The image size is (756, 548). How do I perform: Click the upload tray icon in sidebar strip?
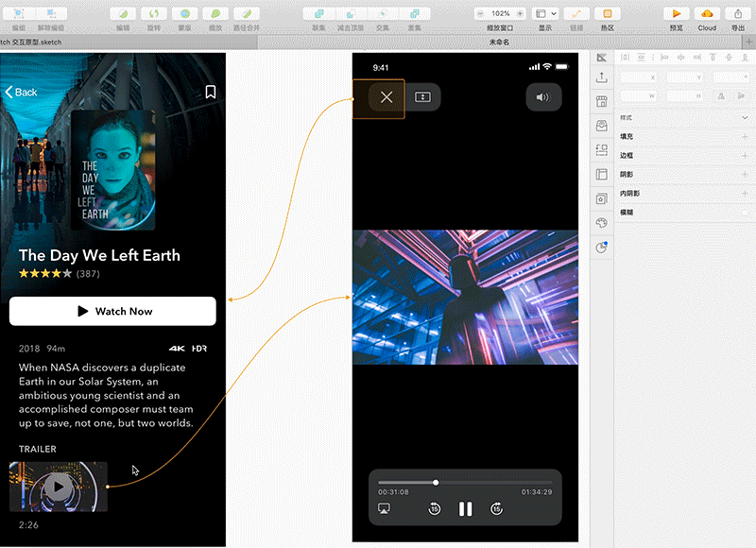(601, 77)
